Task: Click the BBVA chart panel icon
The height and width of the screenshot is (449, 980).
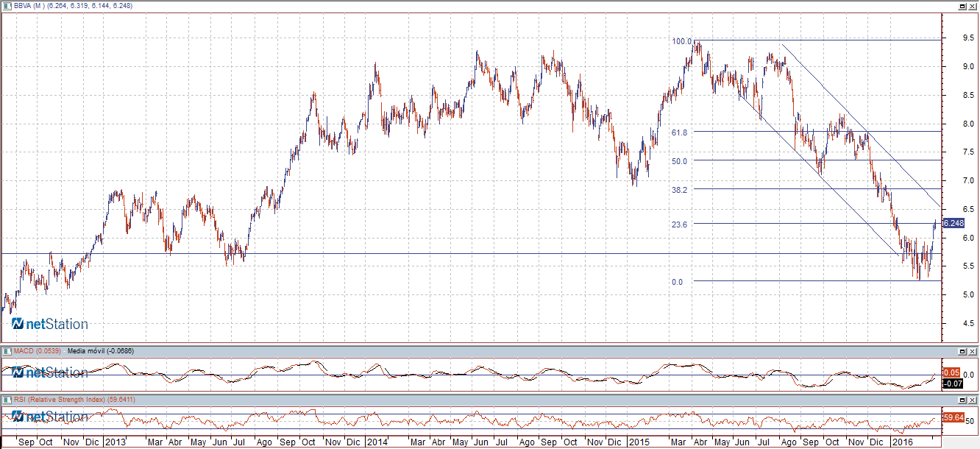Action: (7, 5)
